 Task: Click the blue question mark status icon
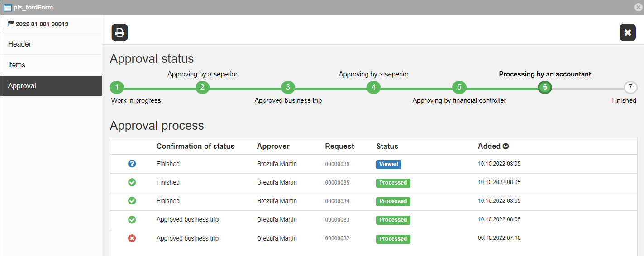point(132,164)
